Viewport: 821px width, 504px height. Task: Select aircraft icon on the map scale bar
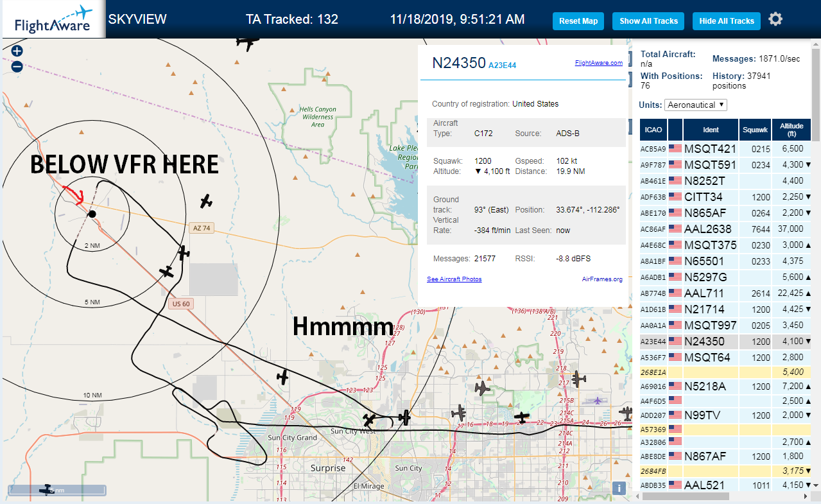tap(46, 490)
